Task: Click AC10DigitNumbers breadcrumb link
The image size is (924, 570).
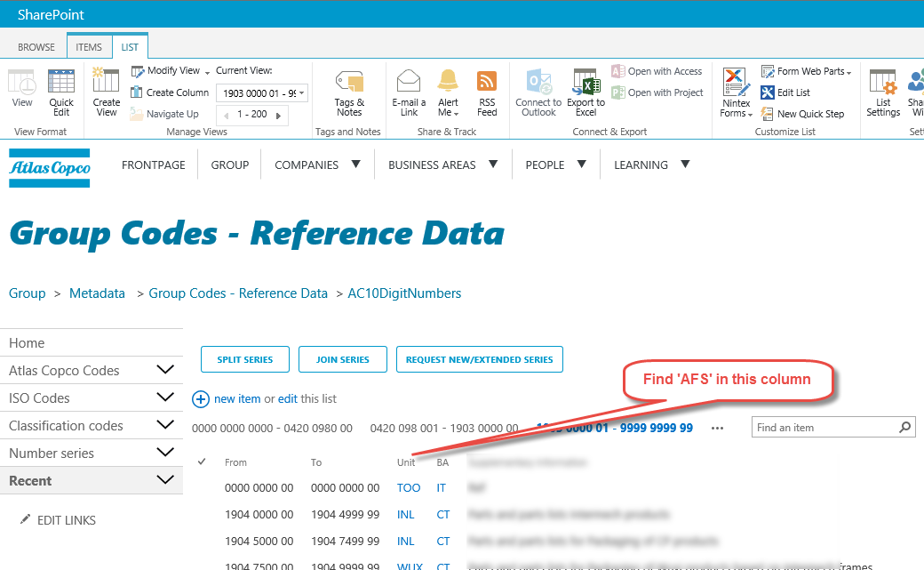Action: [404, 293]
